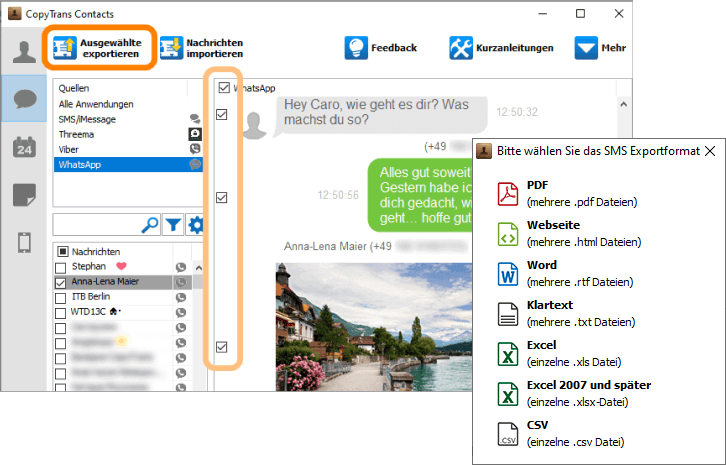Click chat scrollbar up arrow
This screenshot has width=726, height=465.
coord(624,104)
